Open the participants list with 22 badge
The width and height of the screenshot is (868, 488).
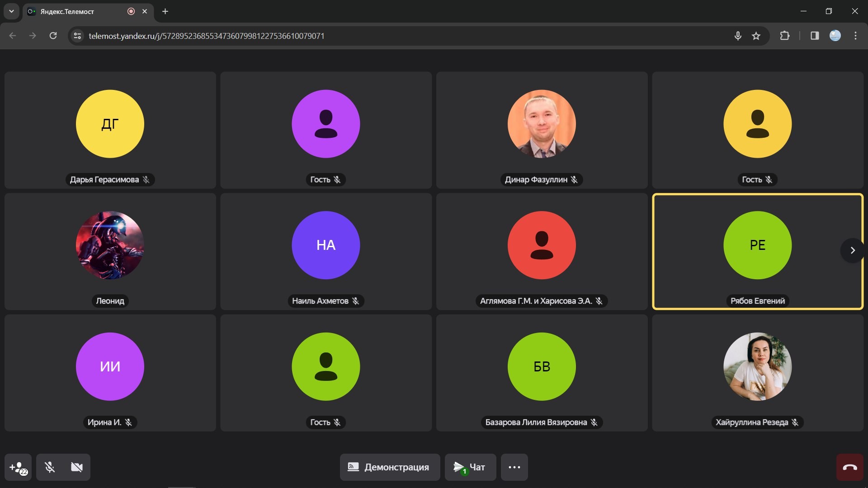[18, 467]
